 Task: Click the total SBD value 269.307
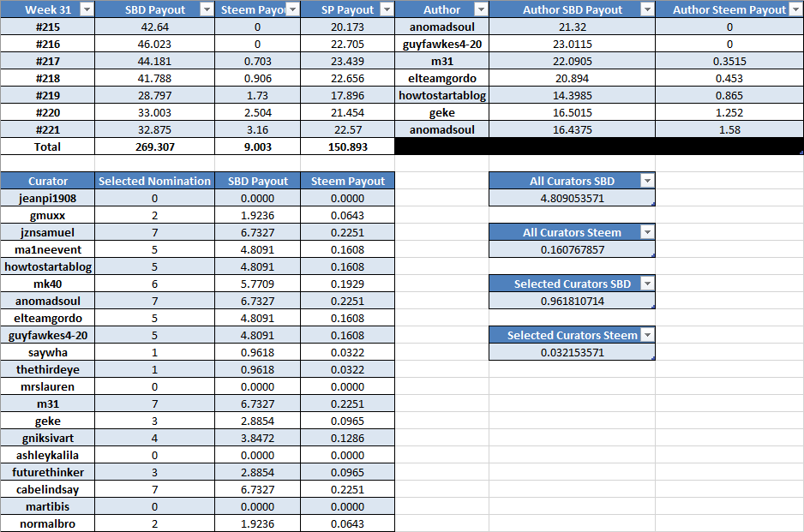click(155, 146)
